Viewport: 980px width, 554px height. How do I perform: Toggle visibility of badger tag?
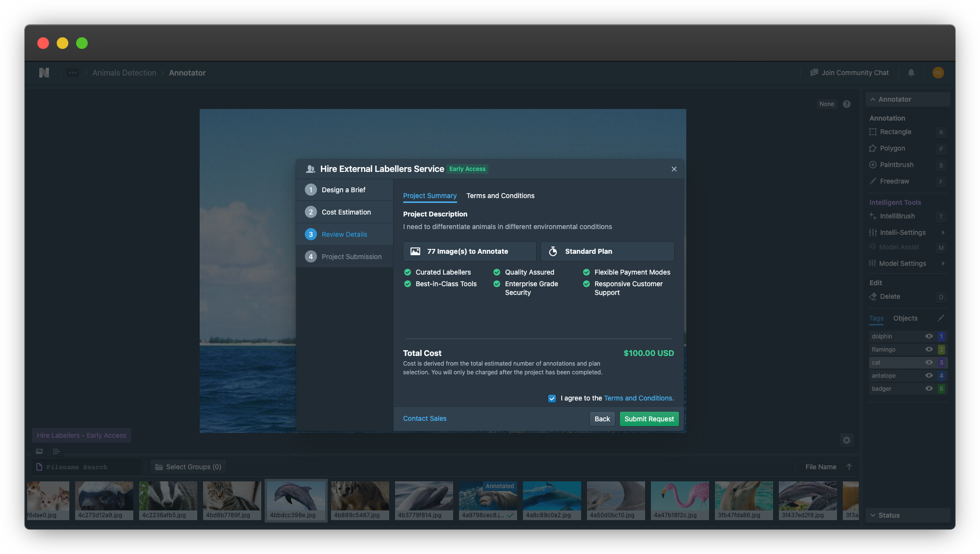929,388
